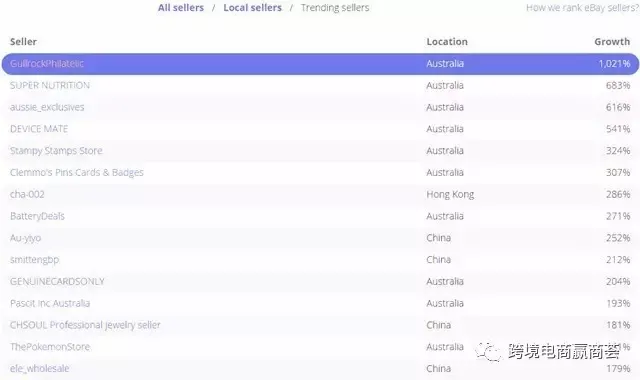Screen dimensions: 640x380
Task: Select the cha-002 seller from Hong Kong
Action: click(27, 194)
